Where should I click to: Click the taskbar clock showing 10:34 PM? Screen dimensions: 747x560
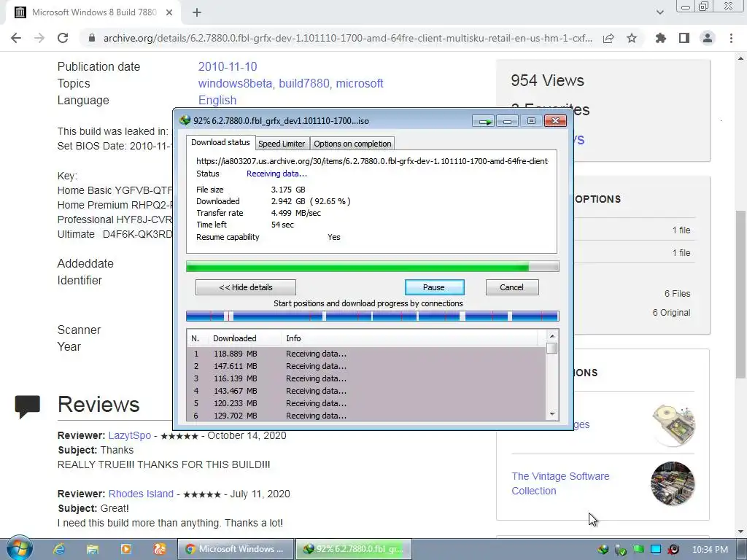[x=710, y=550]
